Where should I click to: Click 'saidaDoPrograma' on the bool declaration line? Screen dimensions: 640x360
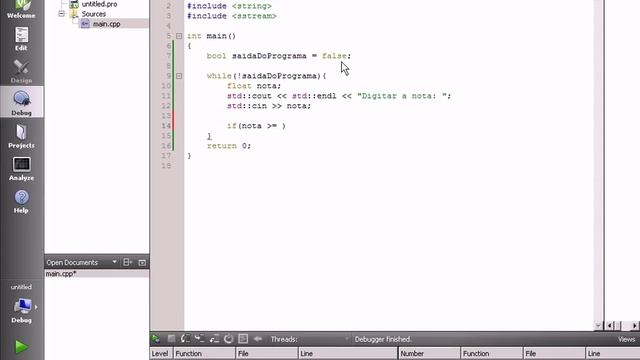pos(269,56)
